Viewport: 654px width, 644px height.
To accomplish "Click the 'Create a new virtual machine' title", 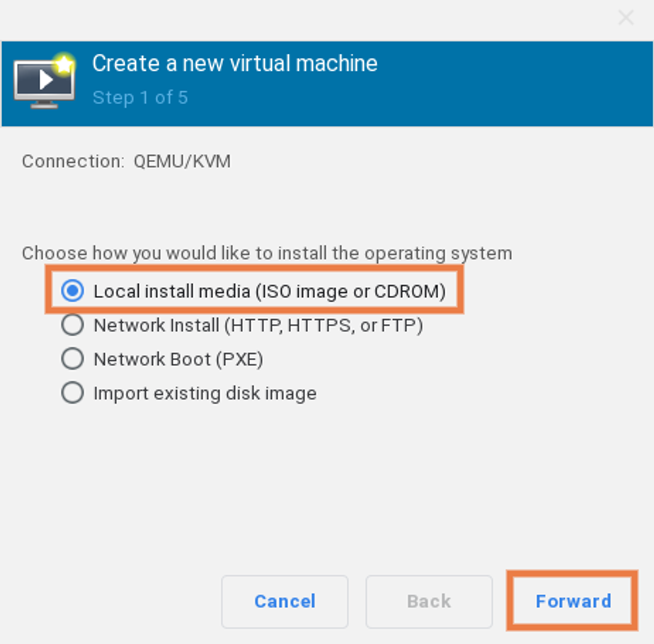I will click(x=235, y=64).
